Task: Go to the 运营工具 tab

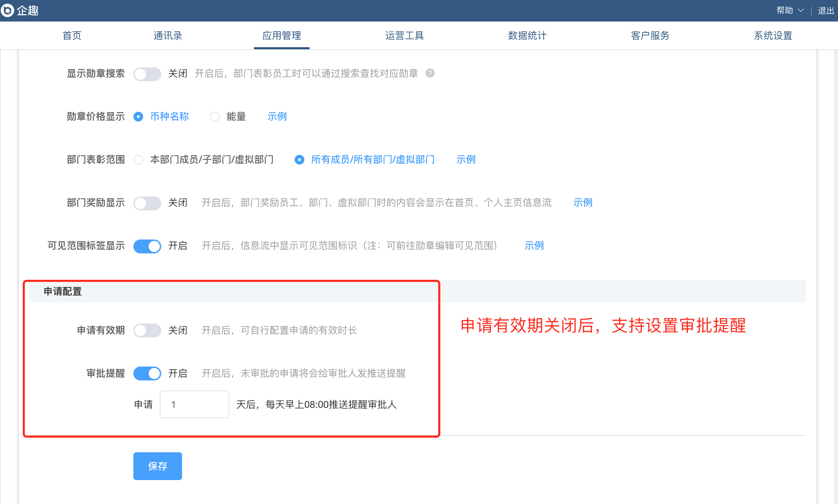Action: point(404,35)
